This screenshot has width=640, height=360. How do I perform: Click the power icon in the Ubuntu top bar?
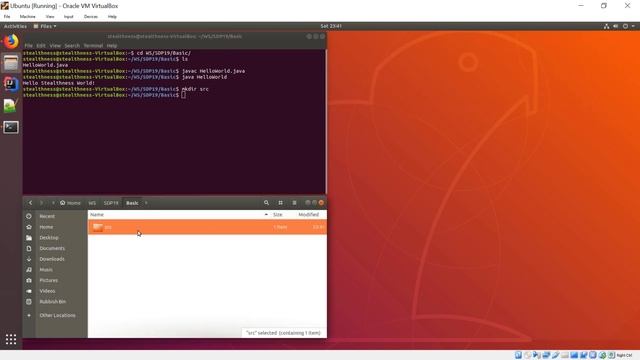(625, 26)
